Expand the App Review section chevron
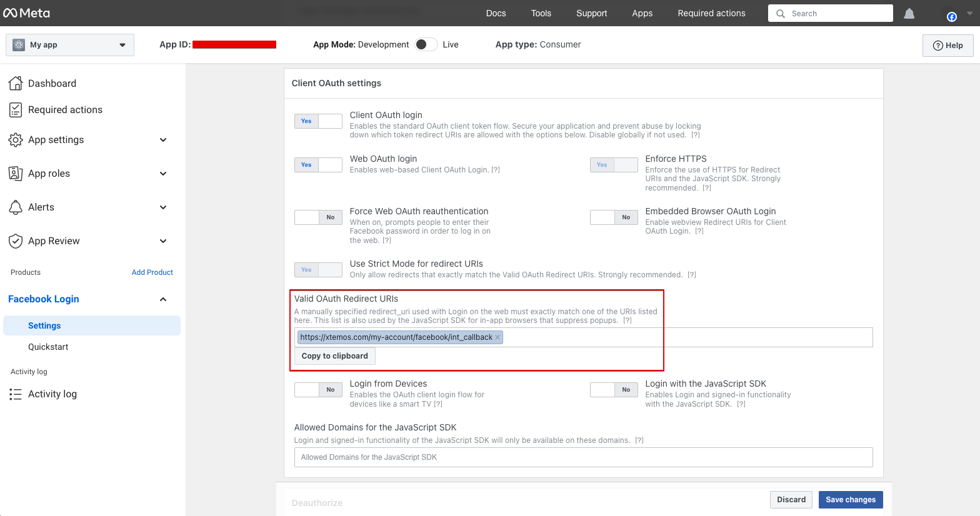The width and height of the screenshot is (980, 516). (163, 241)
